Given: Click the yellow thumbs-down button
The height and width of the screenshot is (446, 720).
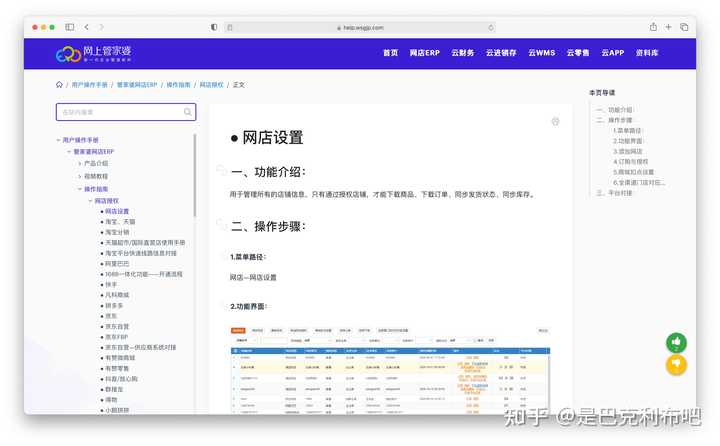Looking at the screenshot, I should point(676,365).
